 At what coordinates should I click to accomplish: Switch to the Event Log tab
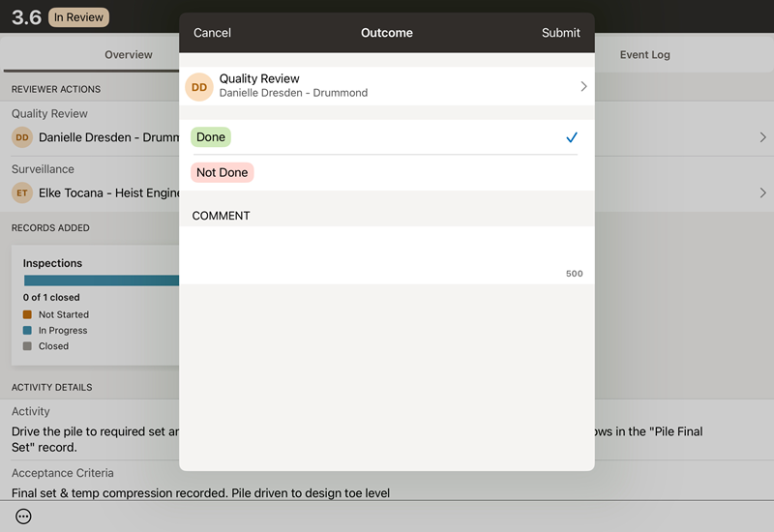(x=644, y=55)
